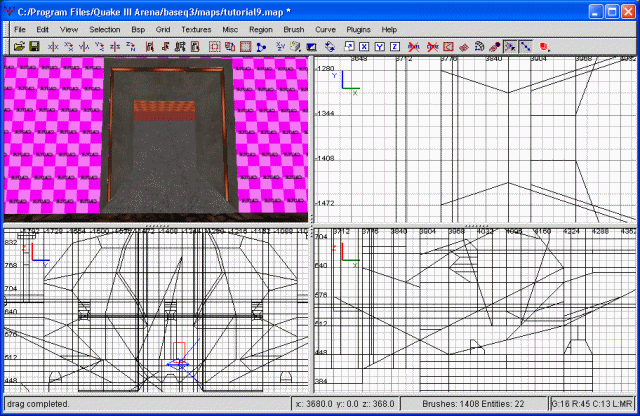Toggle the Z axis scale lock
The width and height of the screenshot is (640, 416).
tap(395, 47)
